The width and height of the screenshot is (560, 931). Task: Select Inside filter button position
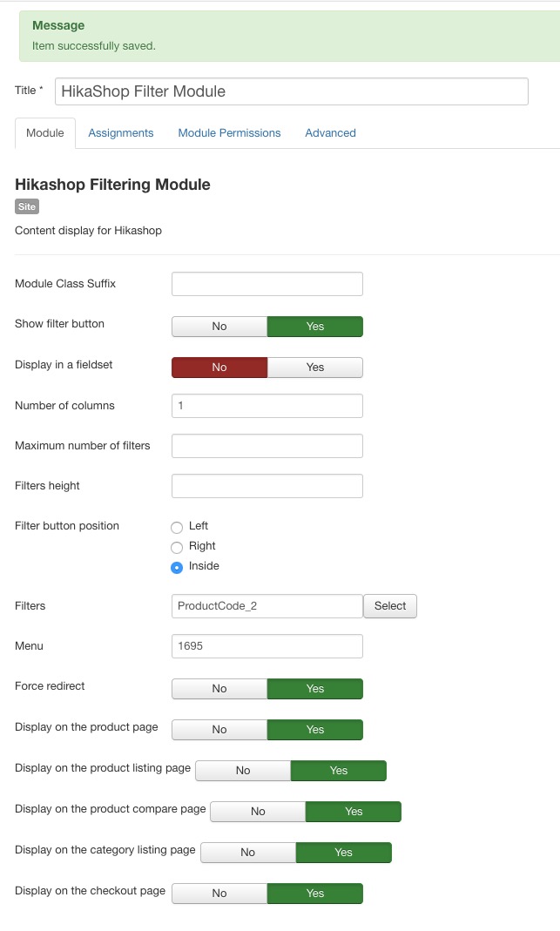(177, 567)
